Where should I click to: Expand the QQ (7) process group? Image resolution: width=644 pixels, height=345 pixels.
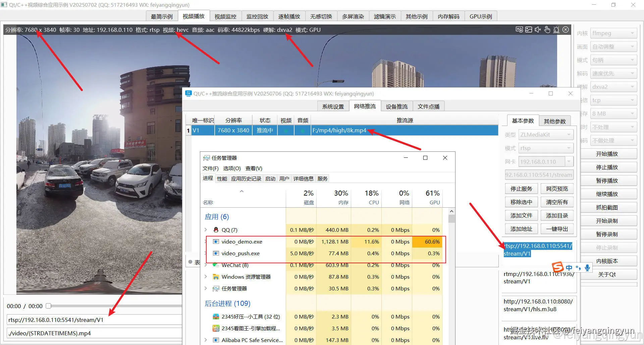(x=206, y=230)
